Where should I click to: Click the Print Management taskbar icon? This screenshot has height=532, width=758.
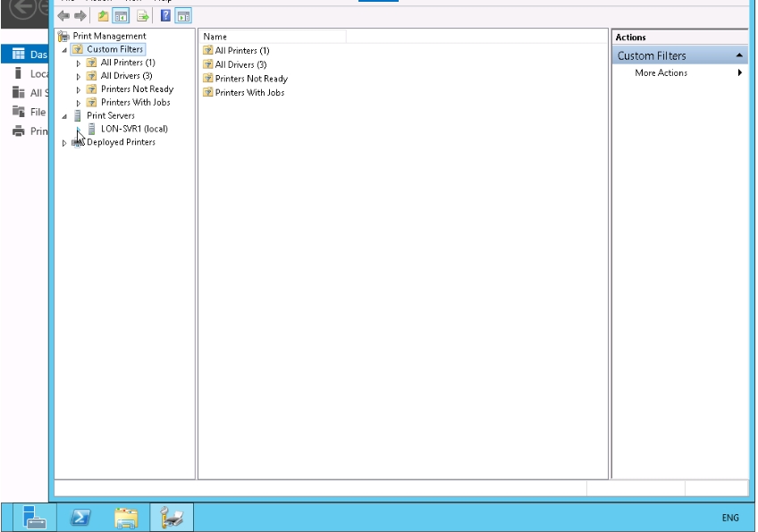pyautogui.click(x=171, y=517)
